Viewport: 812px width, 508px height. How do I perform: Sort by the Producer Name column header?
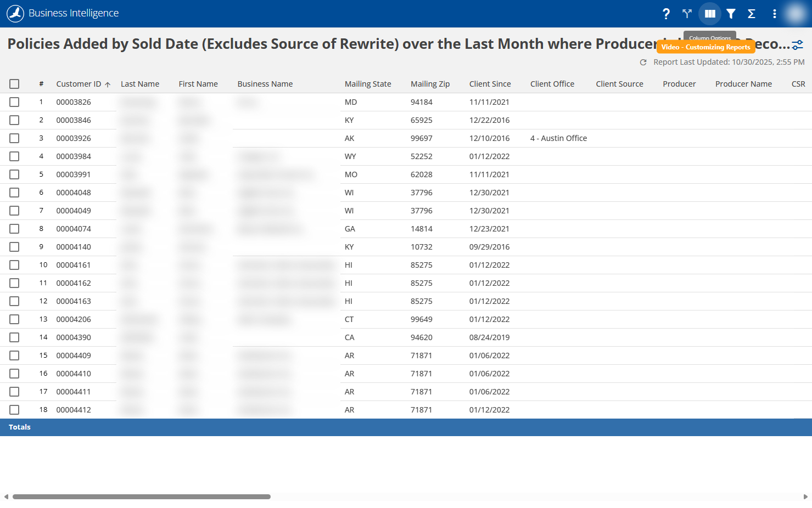click(743, 84)
